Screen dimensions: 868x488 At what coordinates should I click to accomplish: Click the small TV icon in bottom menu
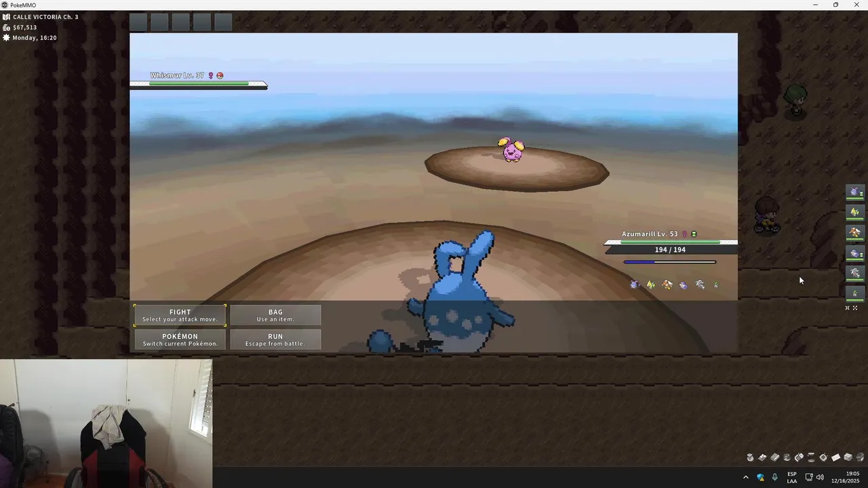pyautogui.click(x=823, y=457)
